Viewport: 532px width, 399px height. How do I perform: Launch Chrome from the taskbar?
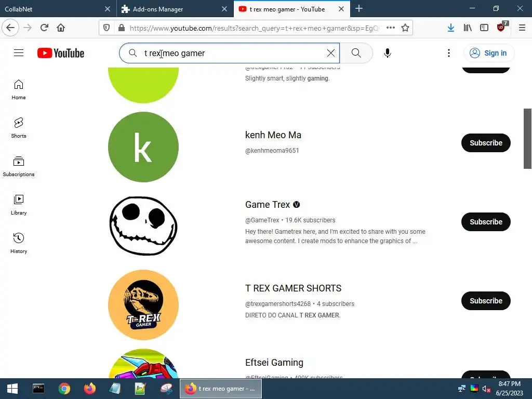tap(64, 389)
